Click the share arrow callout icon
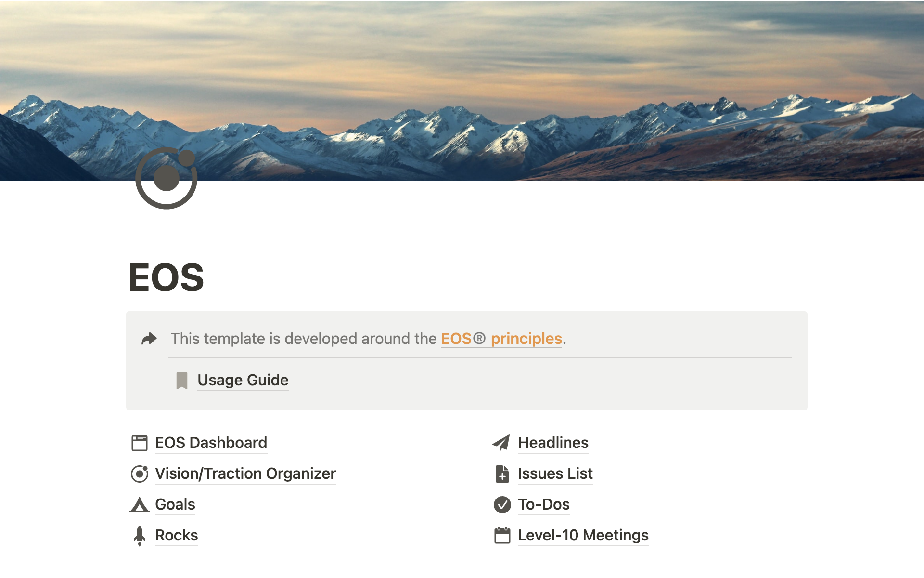The width and height of the screenshot is (924, 578). click(x=149, y=339)
